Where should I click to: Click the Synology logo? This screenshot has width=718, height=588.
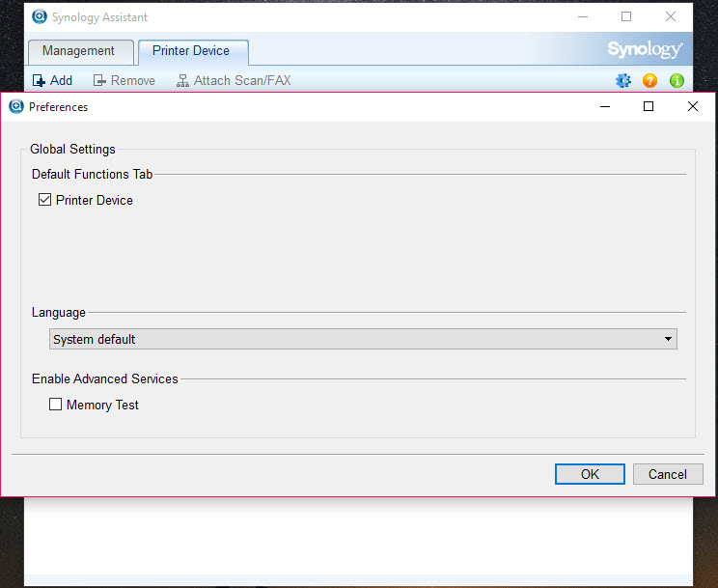645,49
